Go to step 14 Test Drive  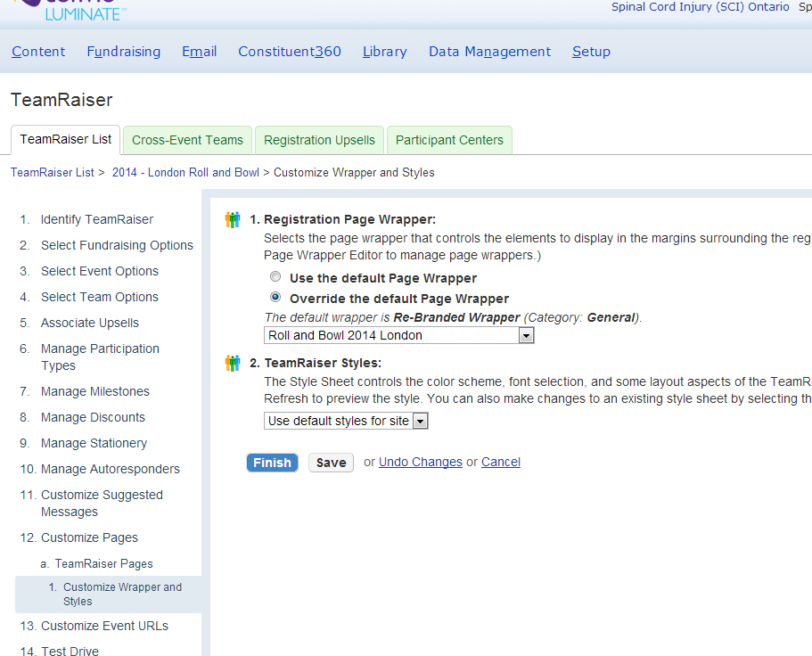pos(70,651)
